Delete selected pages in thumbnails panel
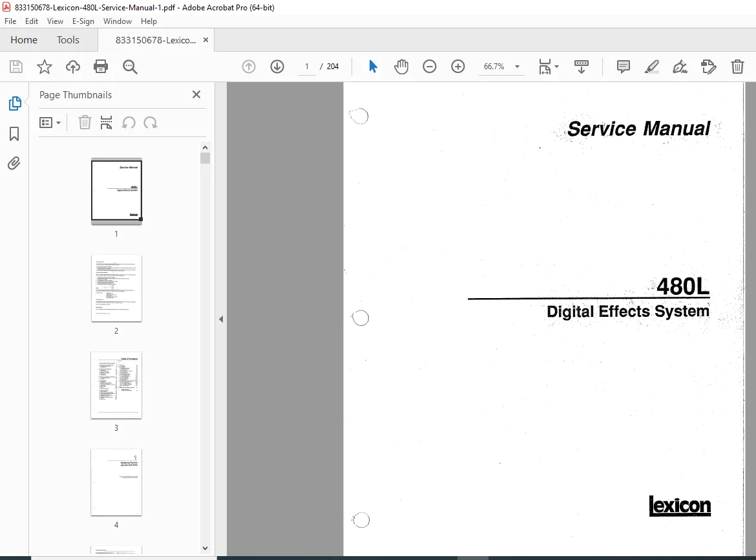 (85, 122)
